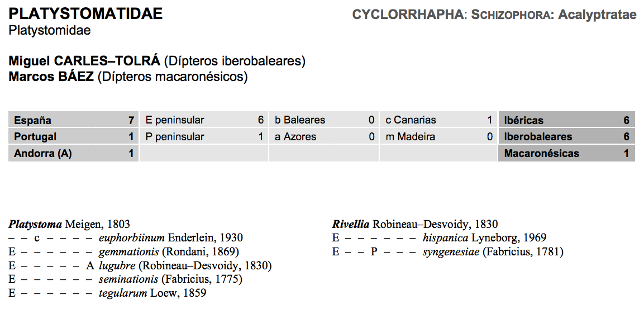The height and width of the screenshot is (309, 644).
Task: Click the m Madeira table cell
Action: (438, 137)
